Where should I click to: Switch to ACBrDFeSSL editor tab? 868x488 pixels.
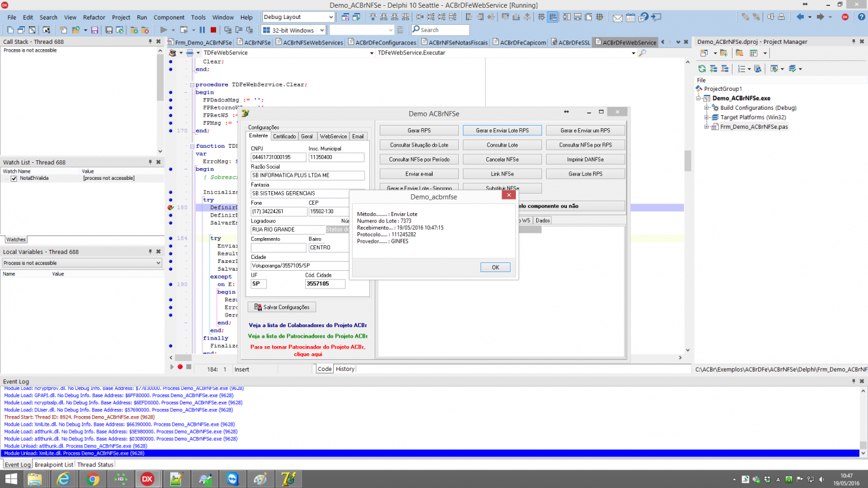point(570,43)
